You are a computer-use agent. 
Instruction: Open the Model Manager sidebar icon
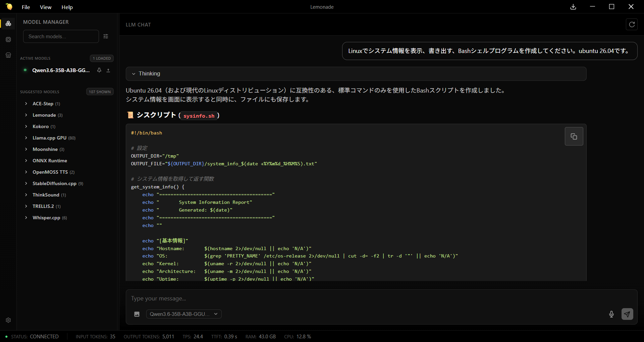[8, 23]
